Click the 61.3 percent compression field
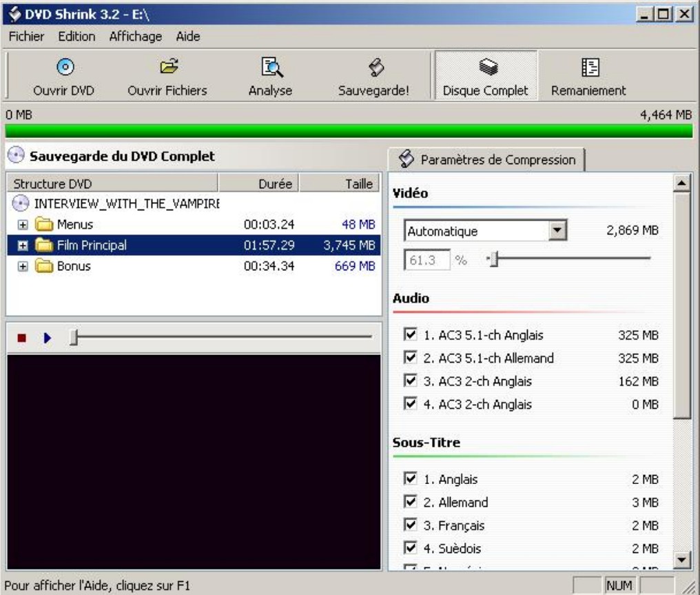 click(x=427, y=260)
